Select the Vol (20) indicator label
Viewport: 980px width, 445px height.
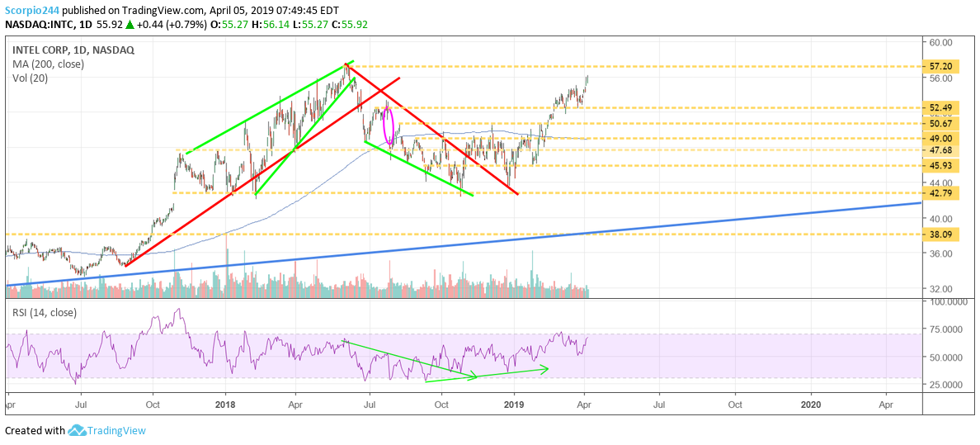[x=31, y=78]
